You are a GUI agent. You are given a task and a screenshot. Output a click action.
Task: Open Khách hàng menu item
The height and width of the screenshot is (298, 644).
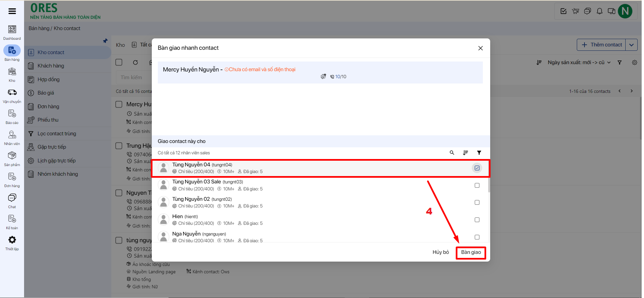[x=51, y=66]
